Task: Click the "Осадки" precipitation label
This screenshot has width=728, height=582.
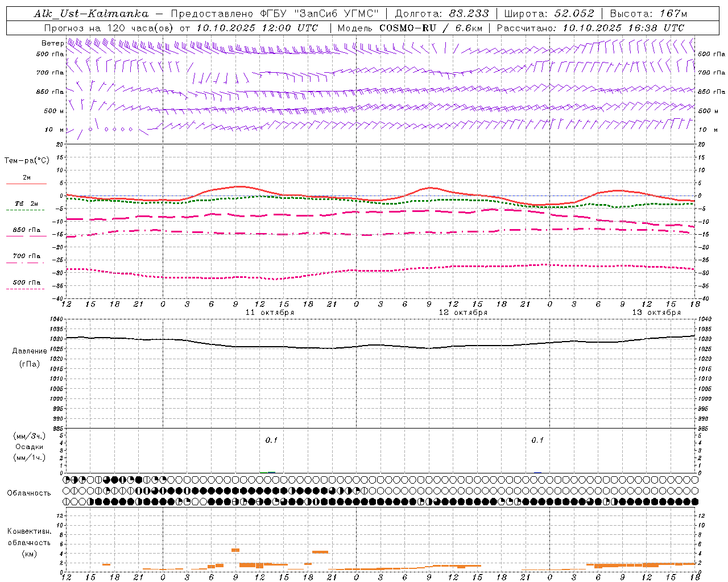Action: [30, 447]
